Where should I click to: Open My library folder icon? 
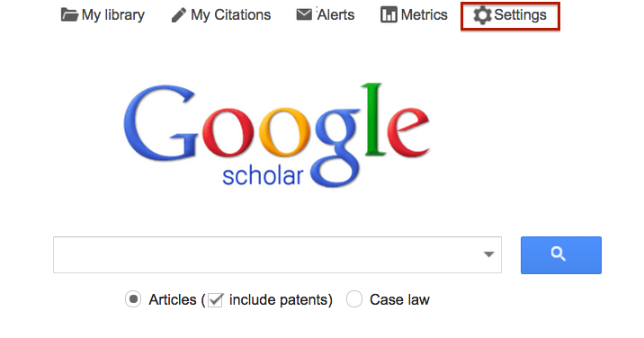(x=69, y=14)
